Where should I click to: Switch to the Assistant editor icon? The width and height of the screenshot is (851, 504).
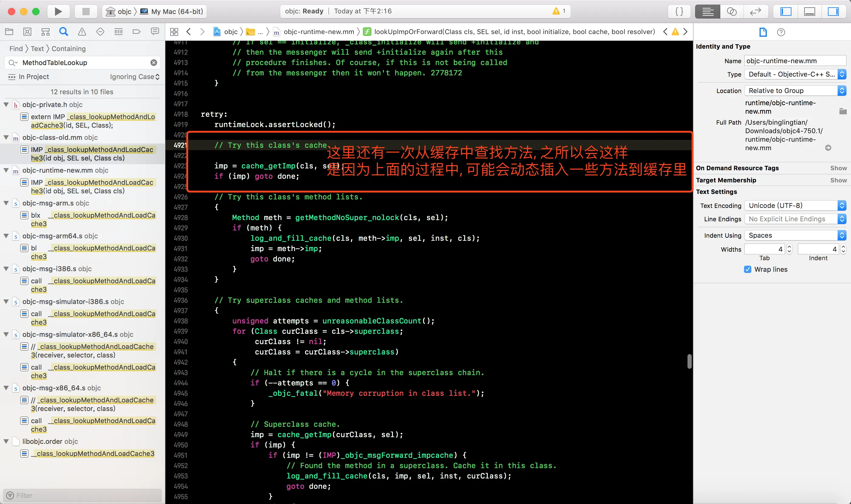point(732,11)
